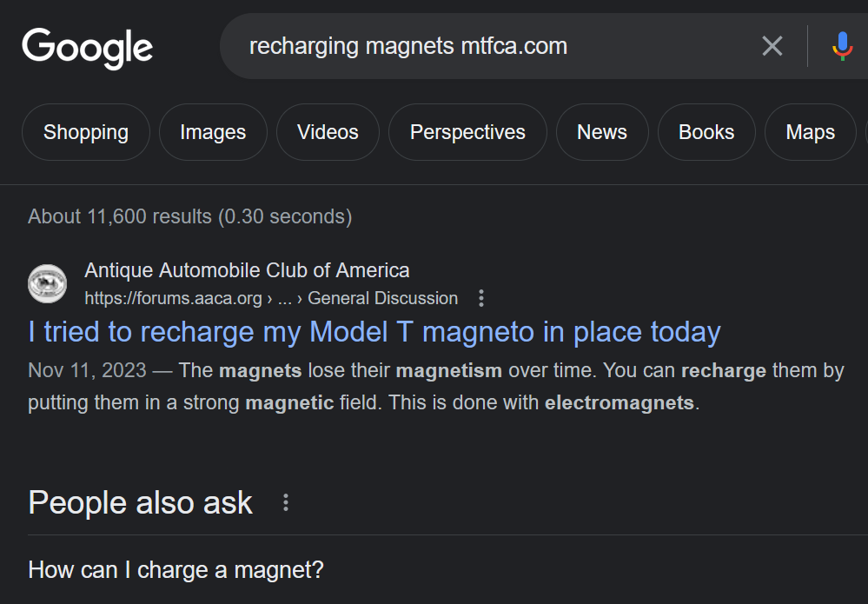Show Videos results
868x604 pixels.
point(328,132)
